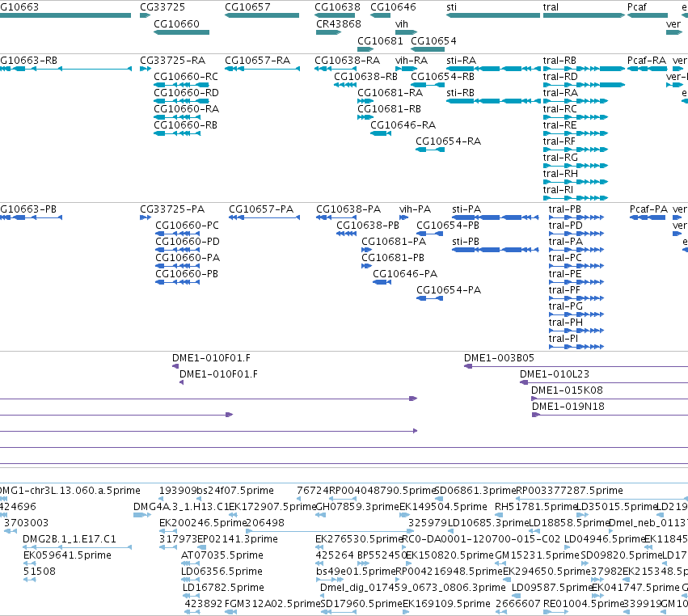Click protein CG10660-PC label
Screen dimensions: 688x616
(x=187, y=225)
